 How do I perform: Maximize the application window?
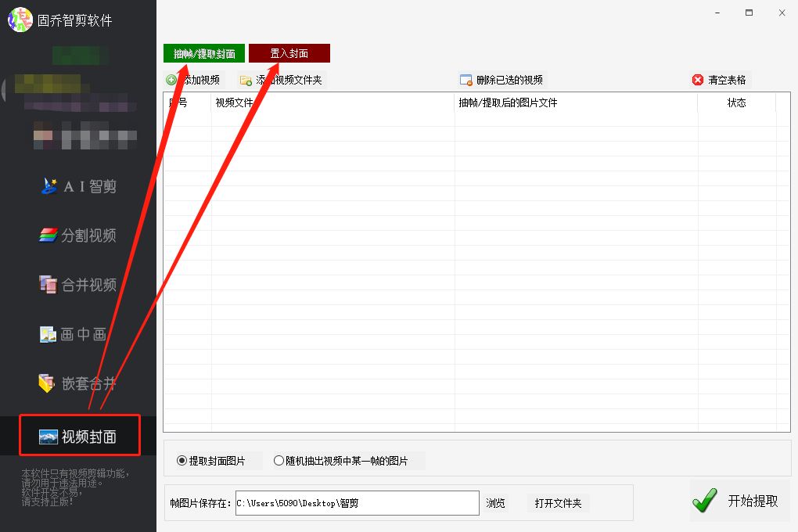point(749,13)
